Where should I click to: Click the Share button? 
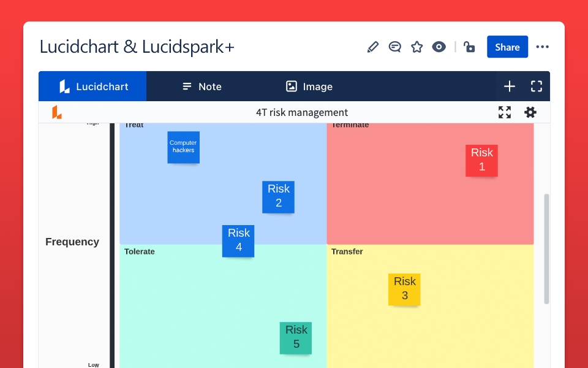(507, 47)
